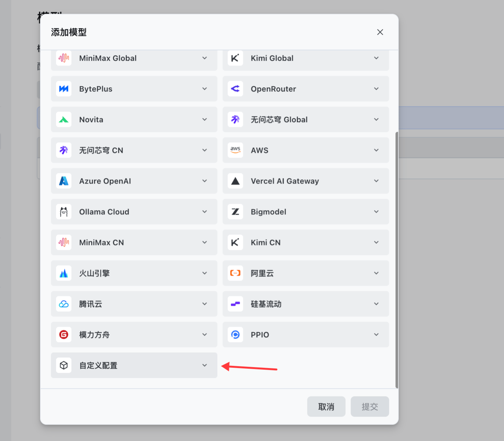
Task: Click the Bigmodel label text
Action: [268, 212]
